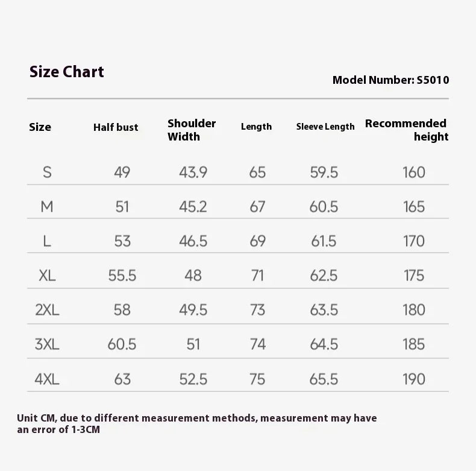Select the 3XL size row label
This screenshot has width=476, height=471.
pyautogui.click(x=47, y=344)
